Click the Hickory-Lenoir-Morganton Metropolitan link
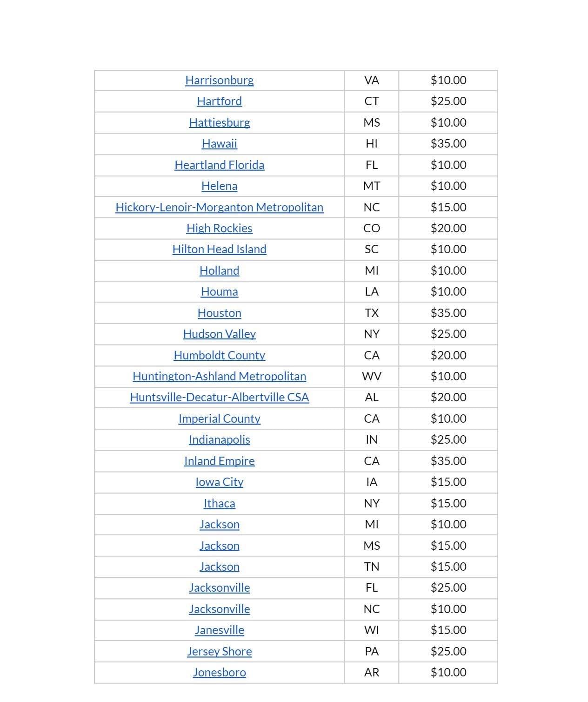The image size is (588, 702). (219, 207)
